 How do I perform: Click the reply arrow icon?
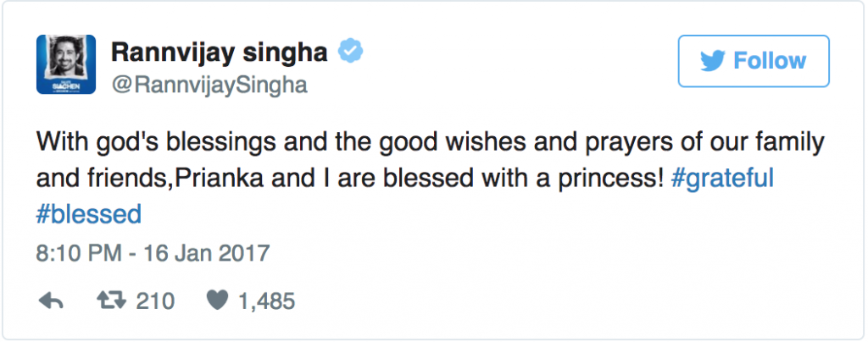tap(51, 301)
